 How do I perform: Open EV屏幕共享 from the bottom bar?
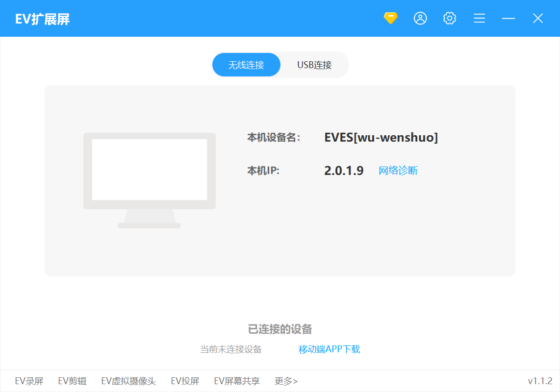point(237,381)
